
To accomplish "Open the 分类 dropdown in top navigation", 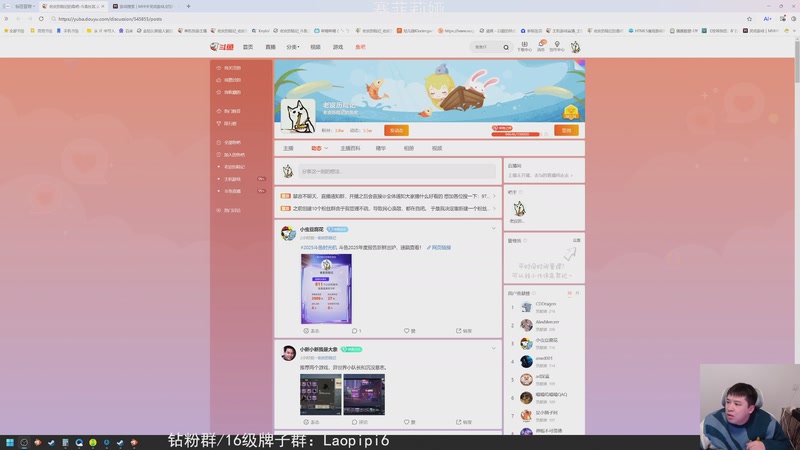I will click(292, 47).
